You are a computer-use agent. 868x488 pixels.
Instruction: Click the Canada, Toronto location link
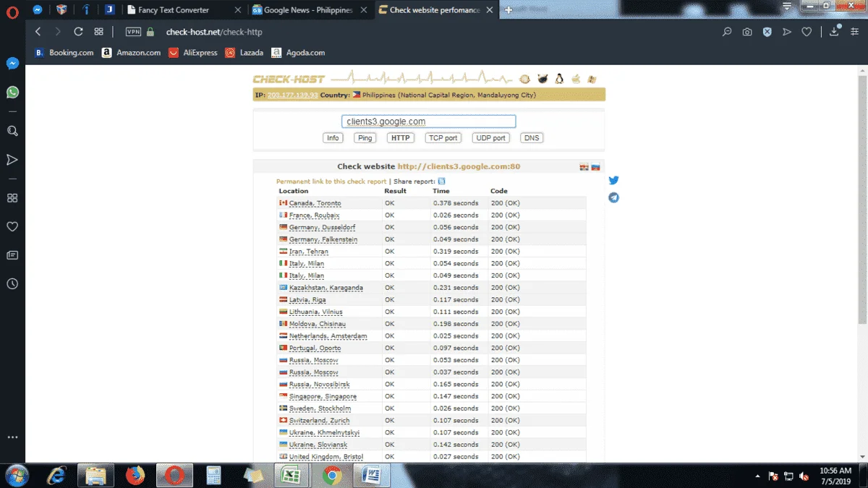coord(315,203)
